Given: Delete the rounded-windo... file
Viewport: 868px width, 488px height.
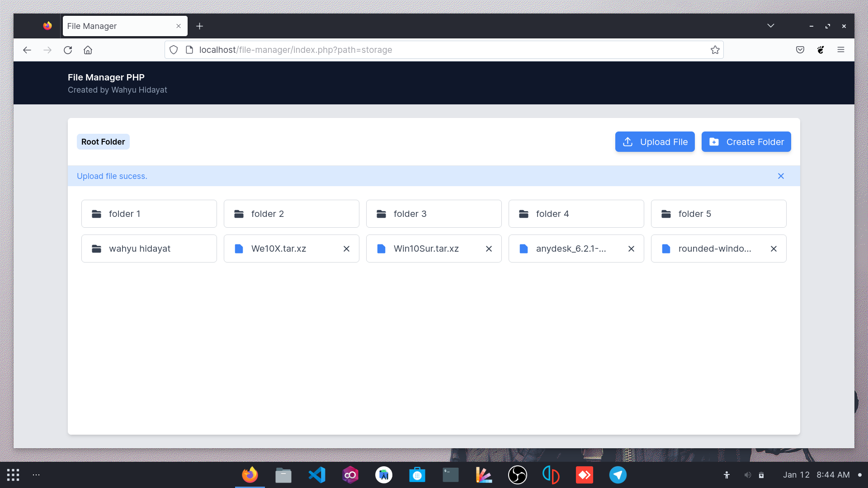Looking at the screenshot, I should (x=774, y=249).
